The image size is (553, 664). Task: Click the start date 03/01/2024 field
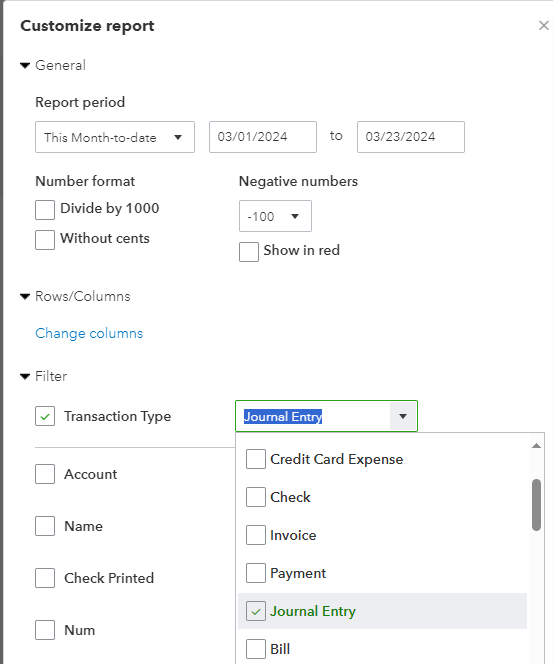click(263, 137)
